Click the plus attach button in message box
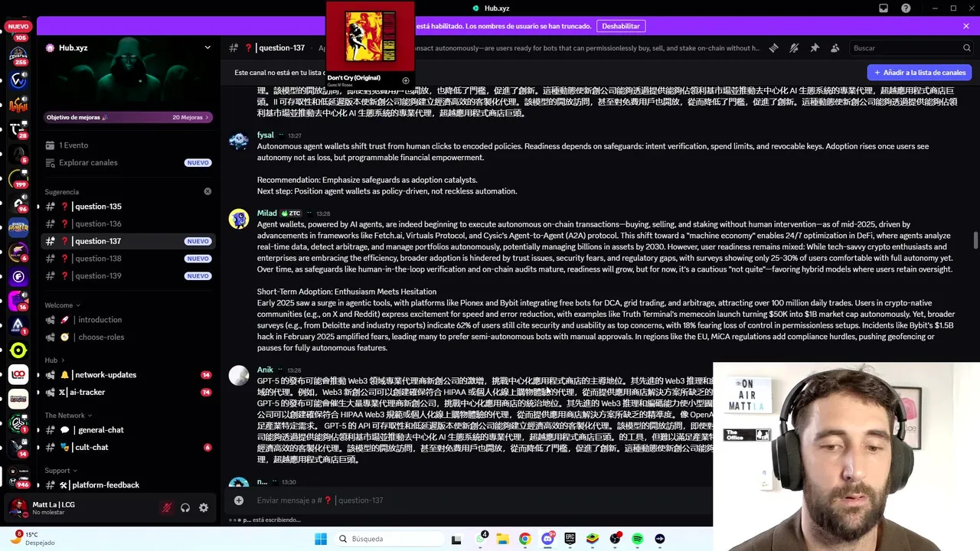This screenshot has height=551, width=980. pyautogui.click(x=239, y=500)
